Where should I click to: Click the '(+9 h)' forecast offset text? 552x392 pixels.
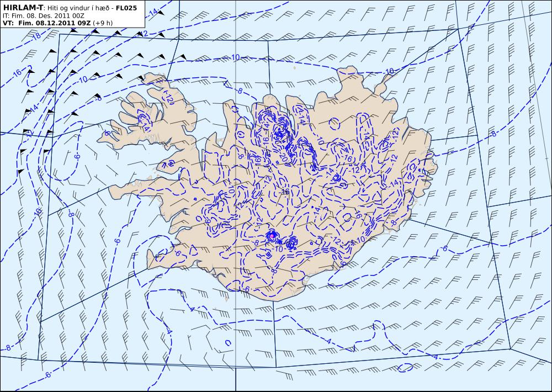[103, 23]
